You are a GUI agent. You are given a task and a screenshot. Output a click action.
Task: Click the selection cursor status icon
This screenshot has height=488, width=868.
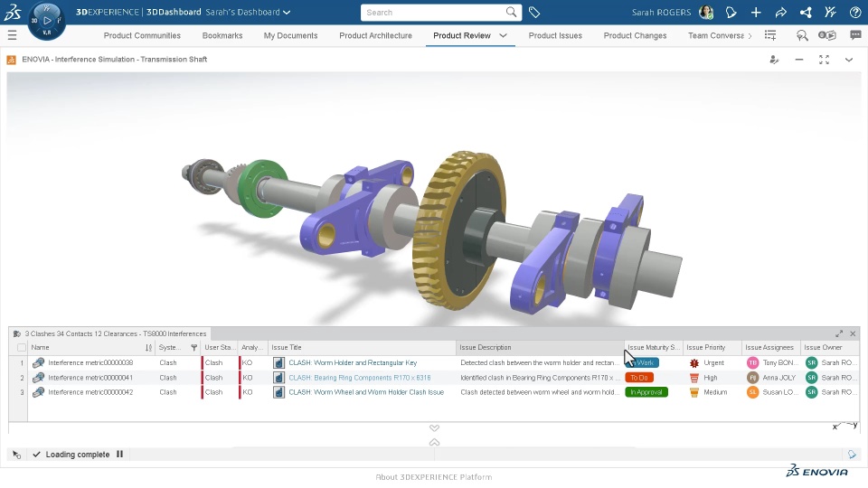pos(16,455)
